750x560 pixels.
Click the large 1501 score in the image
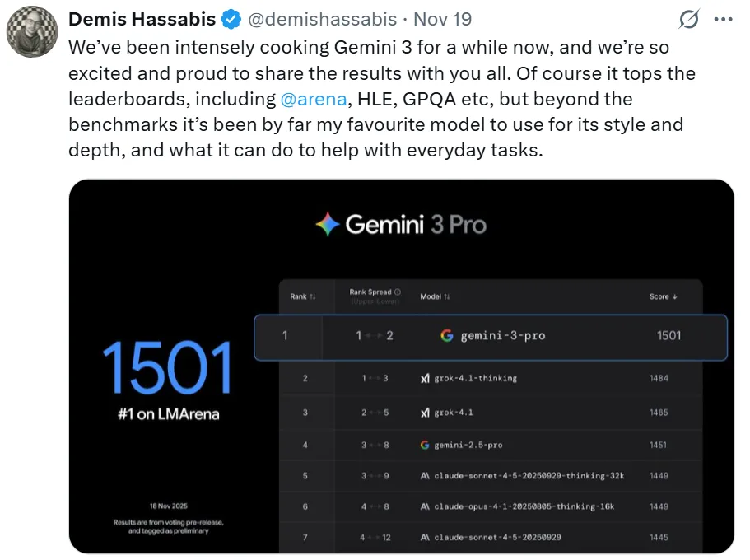(x=168, y=369)
